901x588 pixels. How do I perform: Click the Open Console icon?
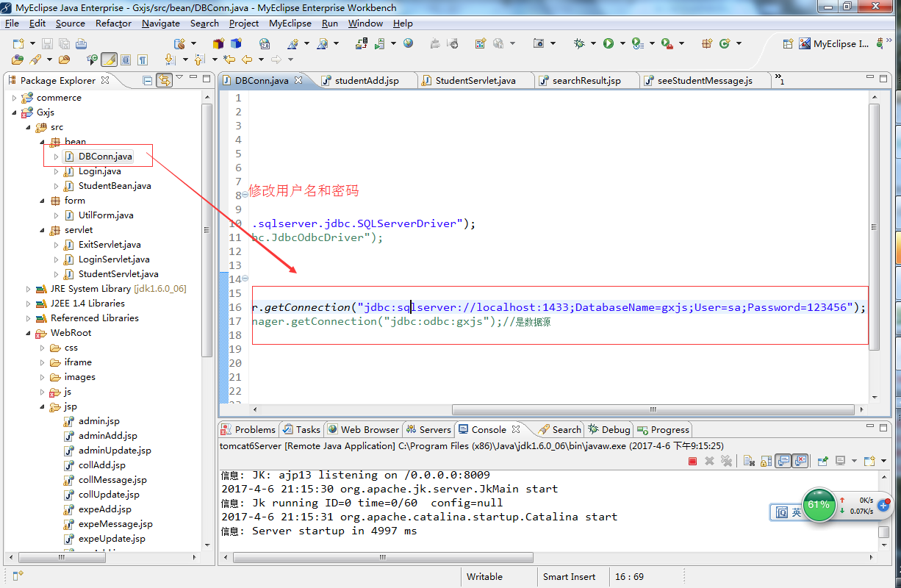[x=870, y=461]
